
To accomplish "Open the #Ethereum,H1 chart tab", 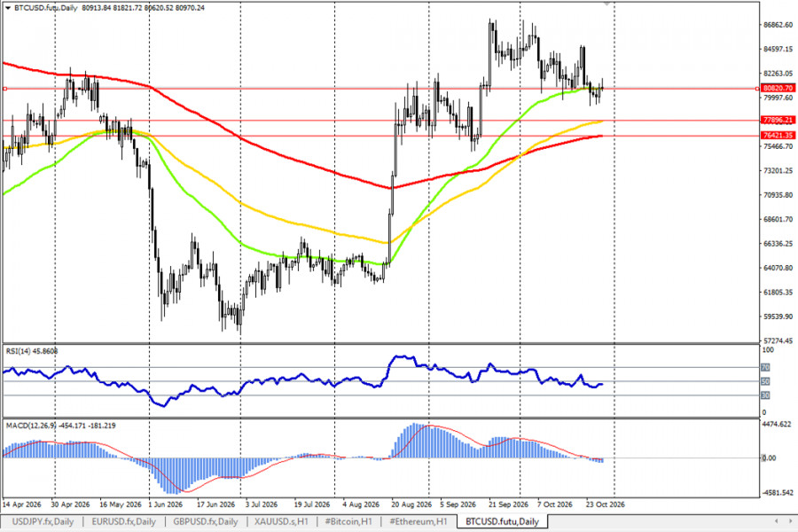I will click(x=418, y=521).
